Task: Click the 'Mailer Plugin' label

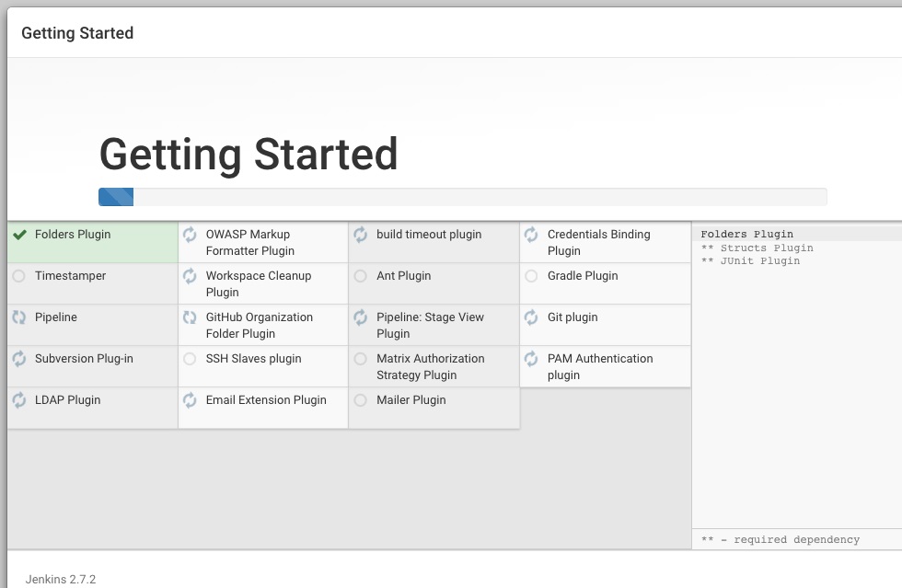Action: 411,400
